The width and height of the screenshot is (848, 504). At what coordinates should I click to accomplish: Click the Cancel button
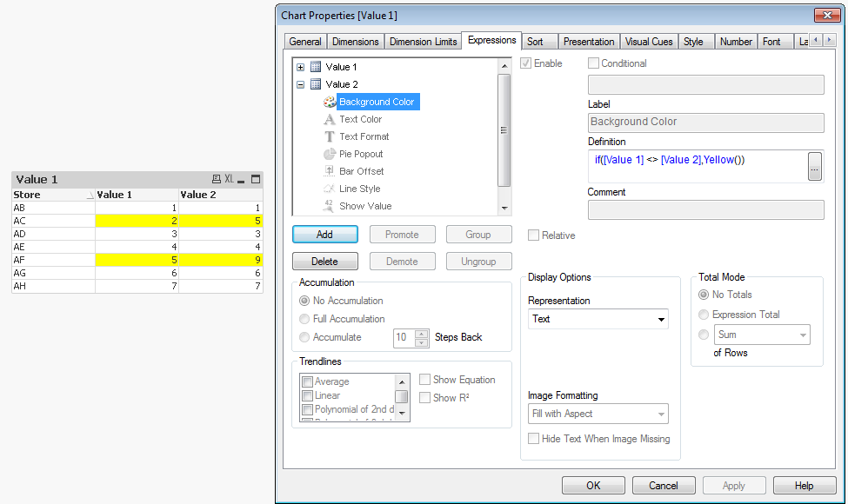(664, 486)
